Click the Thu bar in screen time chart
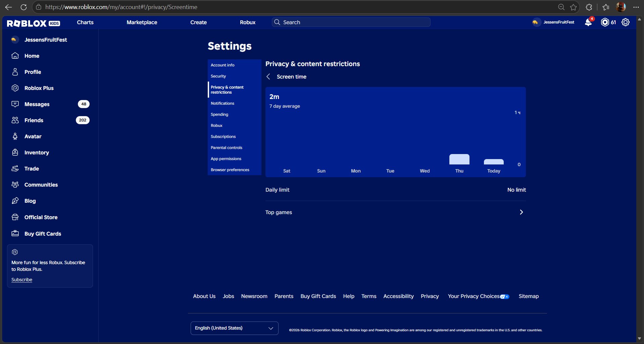This screenshot has width=644, height=344. click(459, 159)
